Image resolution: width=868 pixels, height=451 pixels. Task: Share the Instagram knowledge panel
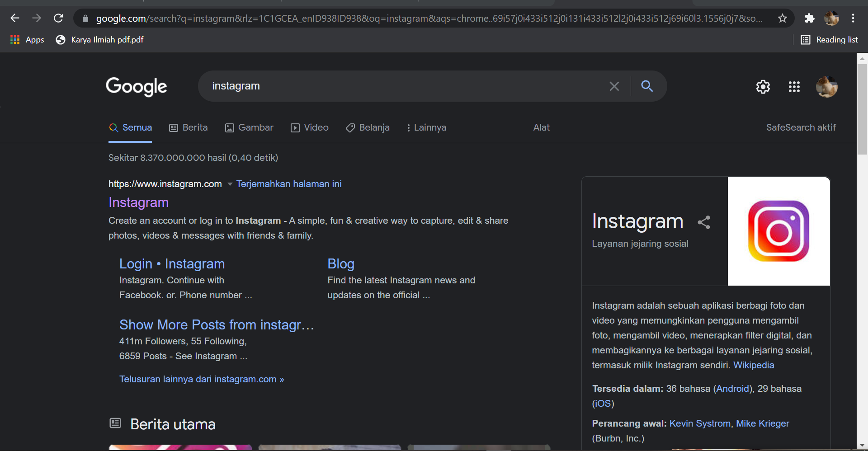pyautogui.click(x=704, y=222)
